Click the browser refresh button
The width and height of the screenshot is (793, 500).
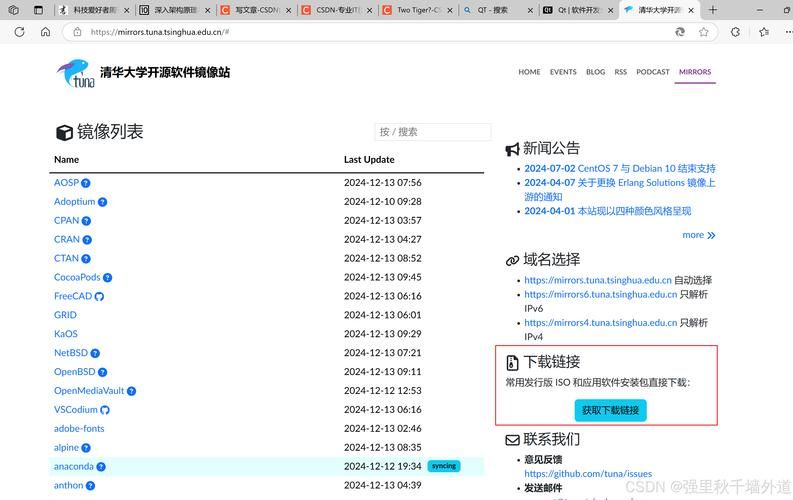[19, 32]
